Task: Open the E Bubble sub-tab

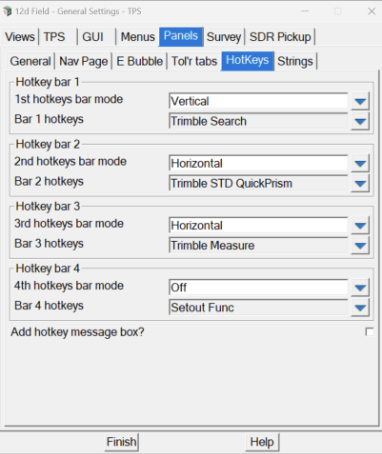Action: tap(139, 61)
